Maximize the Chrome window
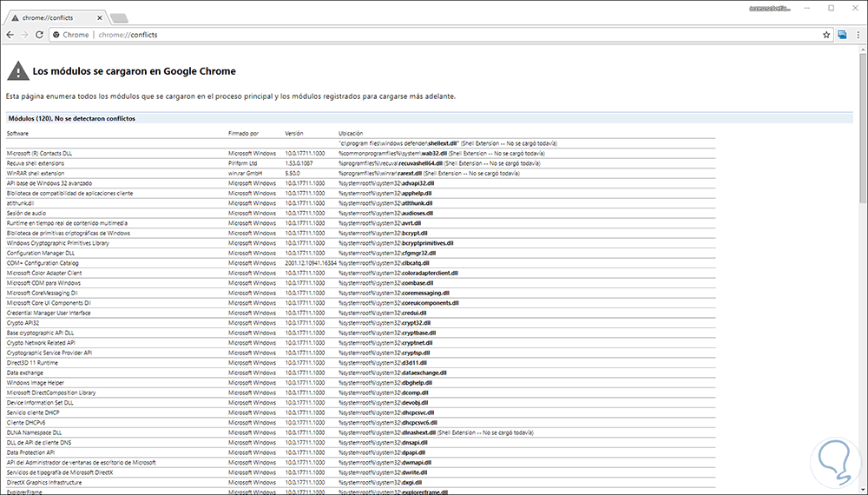Screen dimensions: 868x495 (x=831, y=8)
